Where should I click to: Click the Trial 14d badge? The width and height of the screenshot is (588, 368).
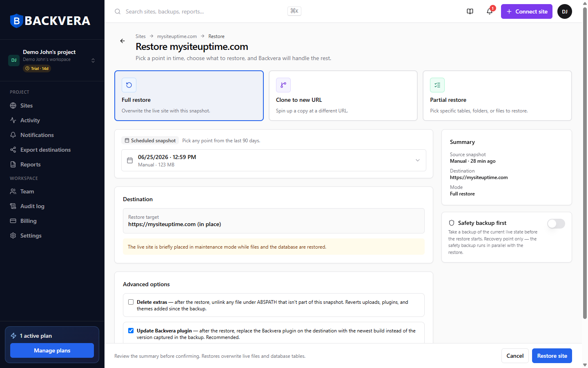37,68
